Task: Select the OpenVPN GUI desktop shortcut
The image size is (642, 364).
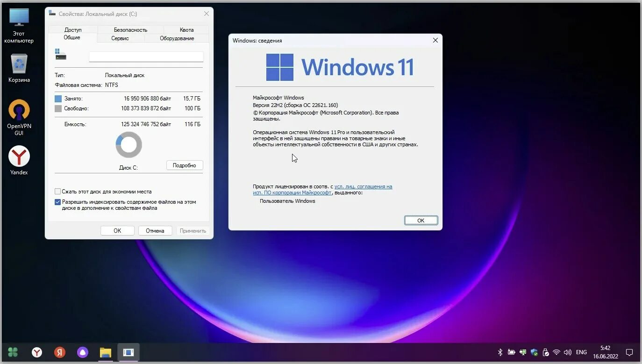Action: tap(19, 117)
